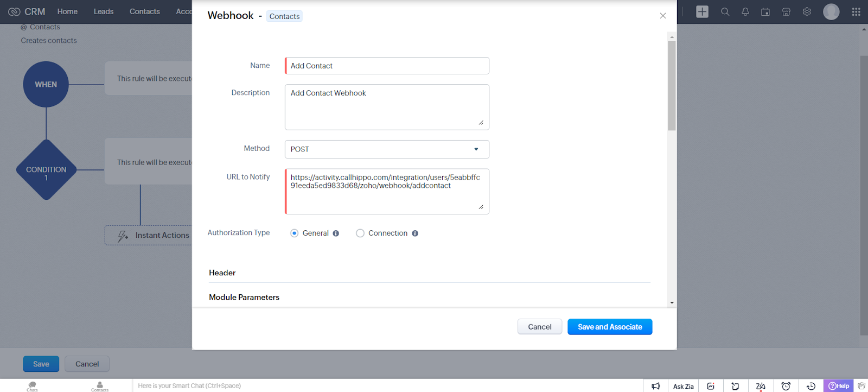This screenshot has height=392, width=868.
Task: Open Chats in the bottom bar
Action: click(32, 386)
